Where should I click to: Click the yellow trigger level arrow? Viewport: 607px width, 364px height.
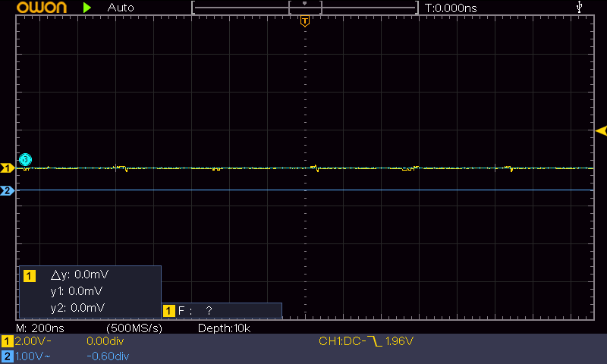pos(600,131)
